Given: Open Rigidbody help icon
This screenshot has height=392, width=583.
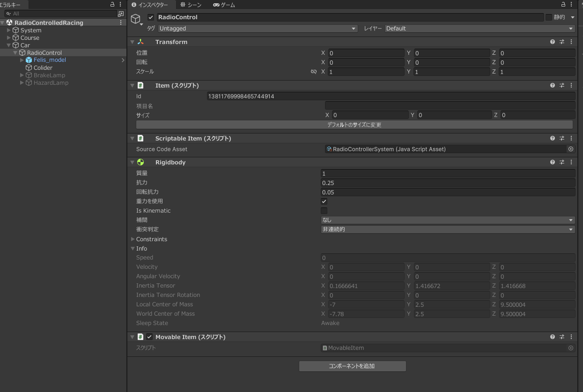Looking at the screenshot, I should [553, 162].
